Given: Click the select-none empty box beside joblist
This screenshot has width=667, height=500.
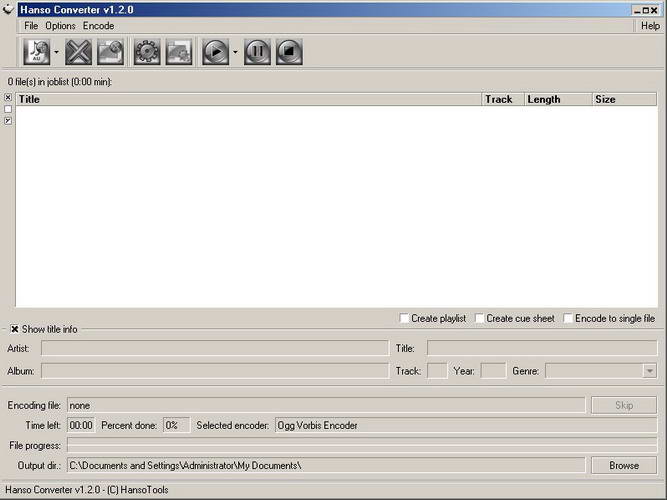Looking at the screenshot, I should click(x=8, y=109).
